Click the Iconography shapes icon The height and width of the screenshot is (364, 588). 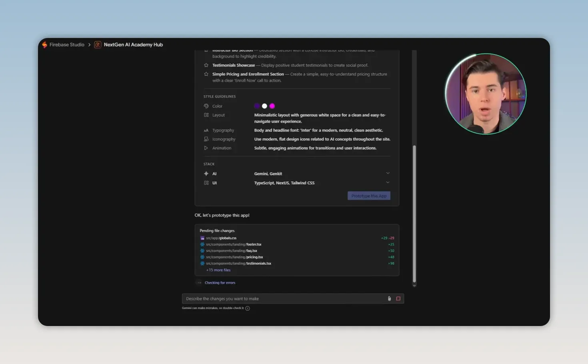click(x=206, y=139)
